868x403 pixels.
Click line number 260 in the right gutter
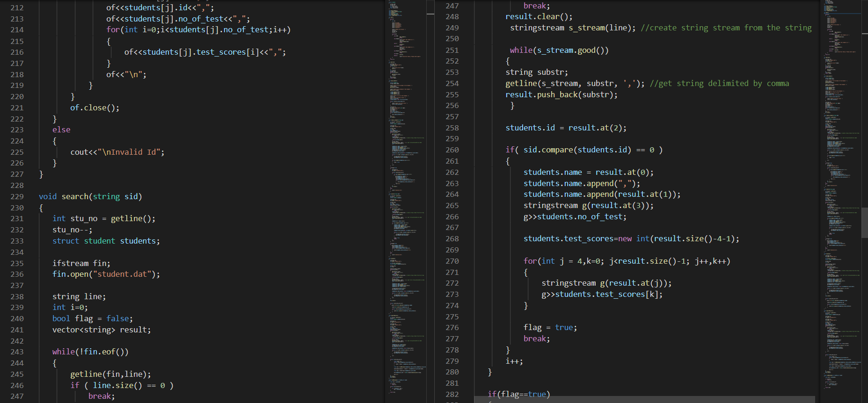452,150
